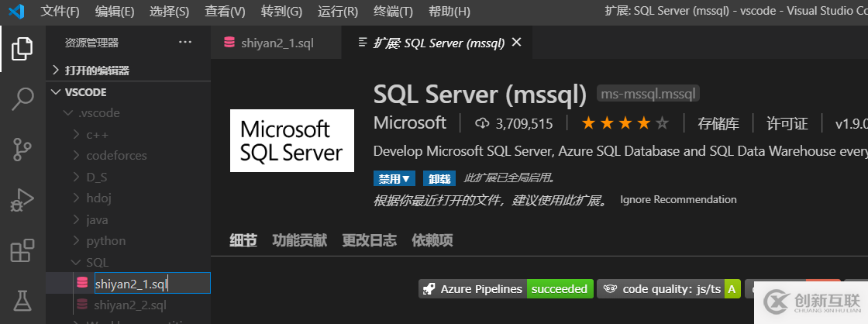
Task: Click the install count download icon
Action: pyautogui.click(x=483, y=123)
